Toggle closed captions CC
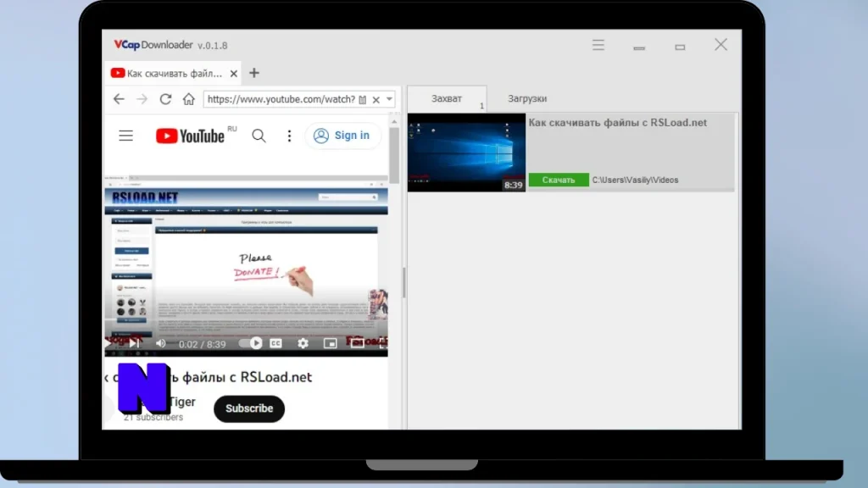868x488 pixels. [275, 344]
